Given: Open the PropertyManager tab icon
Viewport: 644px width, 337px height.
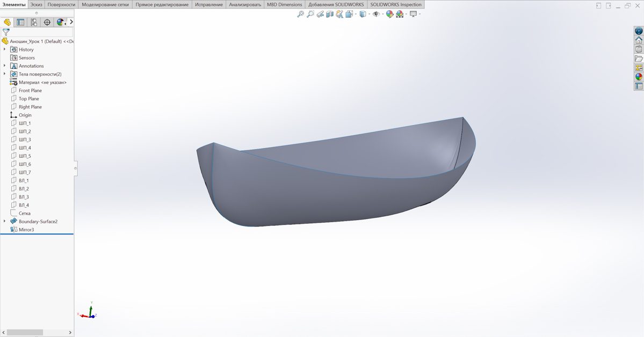Looking at the screenshot, I should [20, 23].
